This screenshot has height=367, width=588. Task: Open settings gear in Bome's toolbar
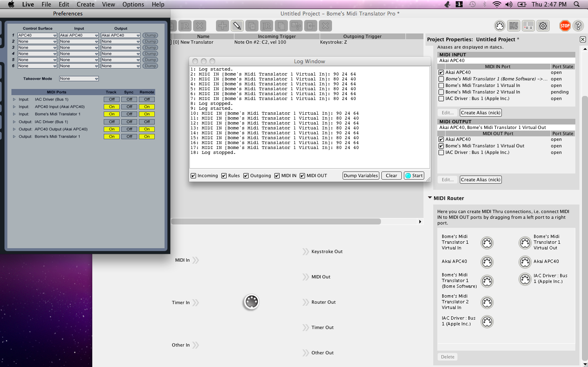pos(543,26)
